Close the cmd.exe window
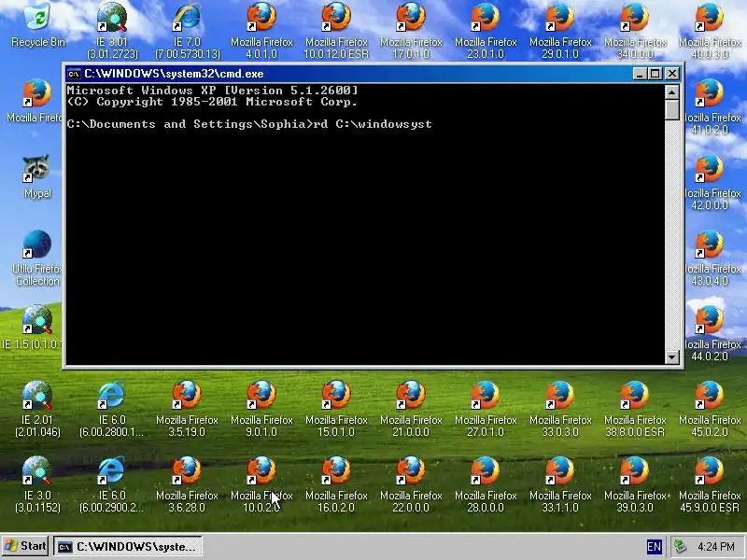Screen dimensions: 747x560 pyautogui.click(x=671, y=74)
